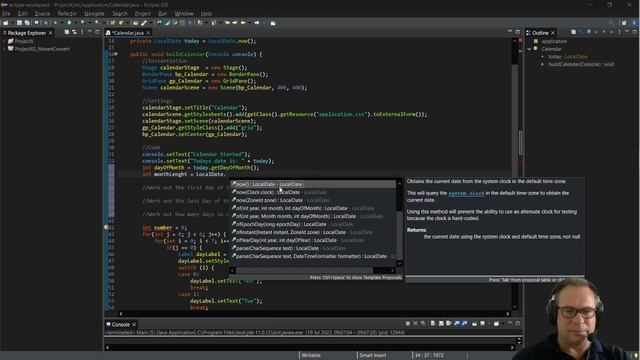Click the New file toolbar icon

click(6, 23)
